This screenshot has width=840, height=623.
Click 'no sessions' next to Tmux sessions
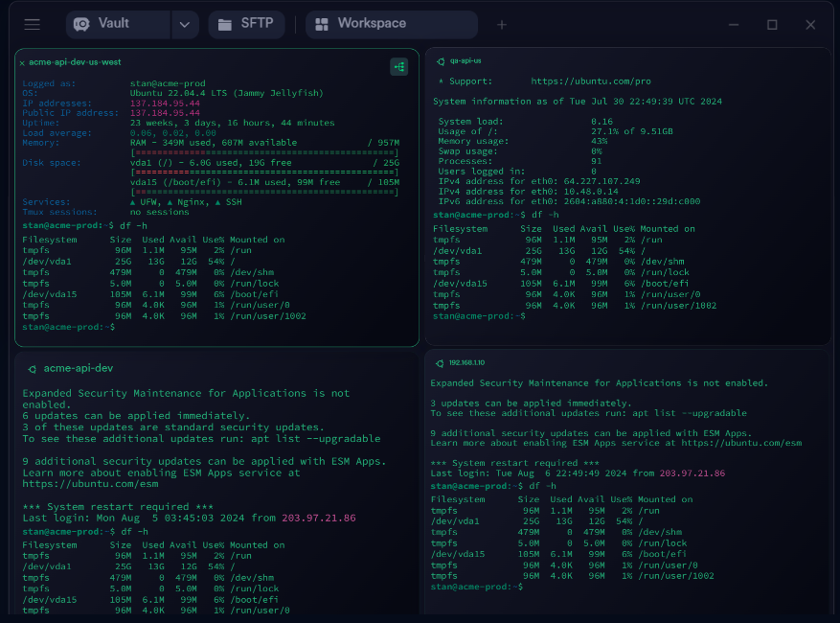(x=159, y=212)
